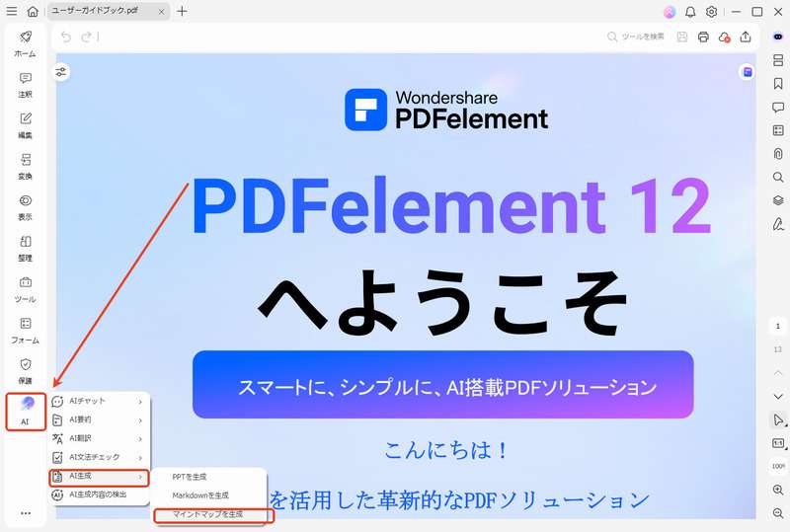Go to previous page with up chevron
Screen dimensions: 790x532
click(778, 373)
